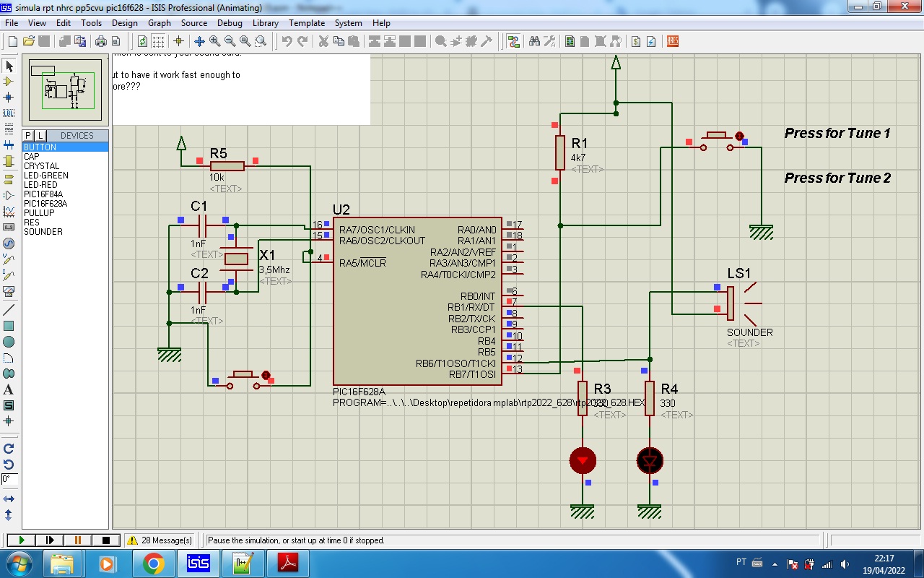The width and height of the screenshot is (924, 578).
Task: Click the Zoom to Area icon
Action: click(x=260, y=41)
